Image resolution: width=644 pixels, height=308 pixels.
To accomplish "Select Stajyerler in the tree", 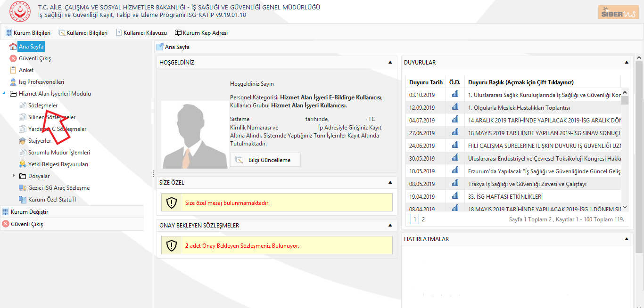I will click(x=39, y=141).
